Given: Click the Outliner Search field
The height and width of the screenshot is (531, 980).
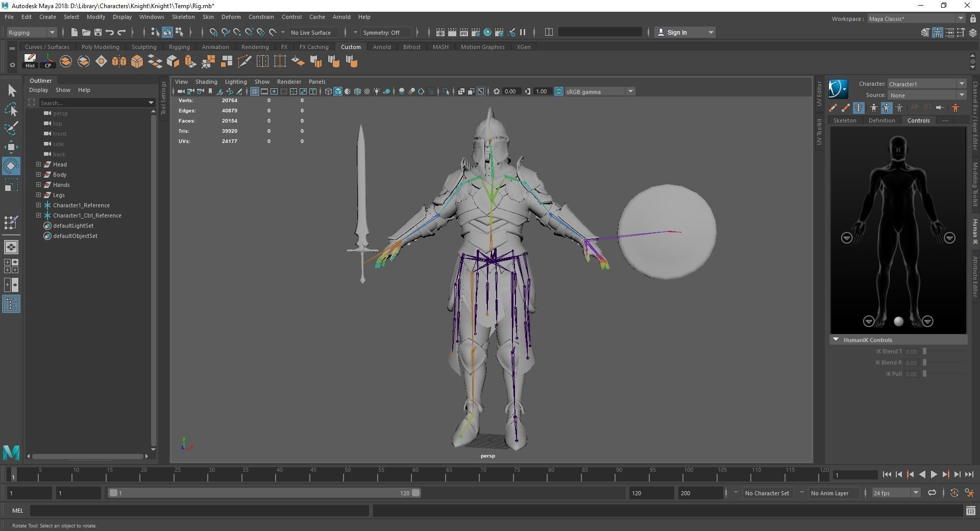Looking at the screenshot, I should click(x=94, y=103).
